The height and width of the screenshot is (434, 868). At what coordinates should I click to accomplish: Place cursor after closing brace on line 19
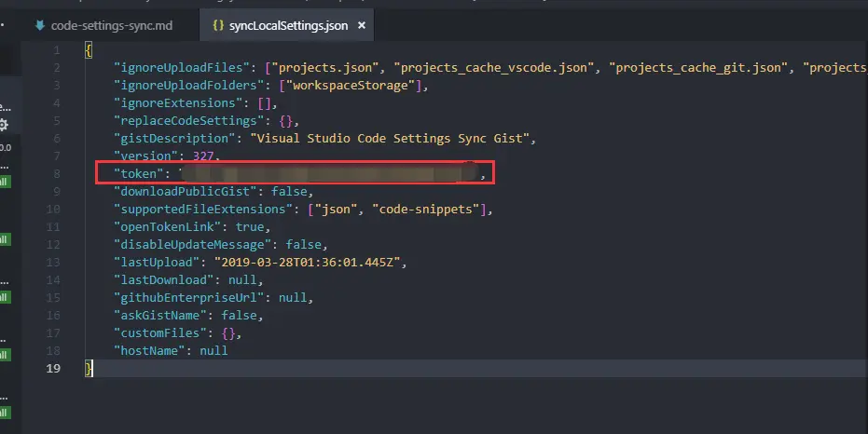93,368
